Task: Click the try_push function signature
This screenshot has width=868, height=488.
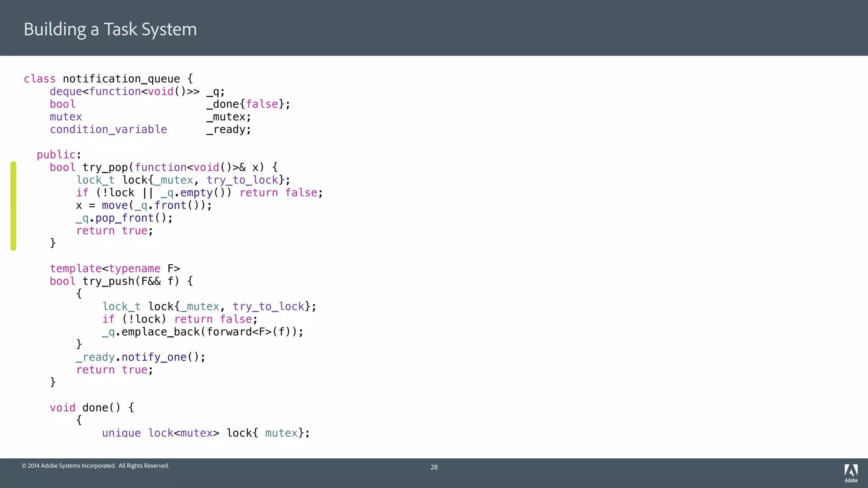Action: [x=121, y=281]
